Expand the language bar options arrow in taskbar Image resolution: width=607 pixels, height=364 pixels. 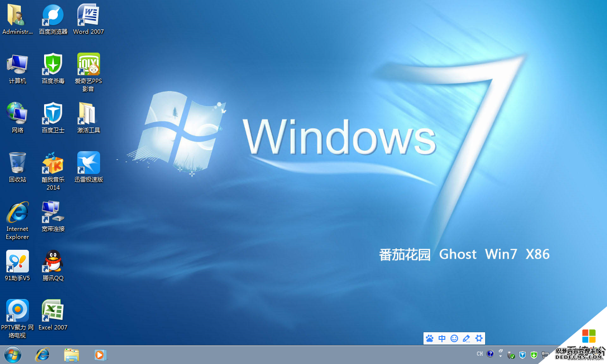point(500,356)
